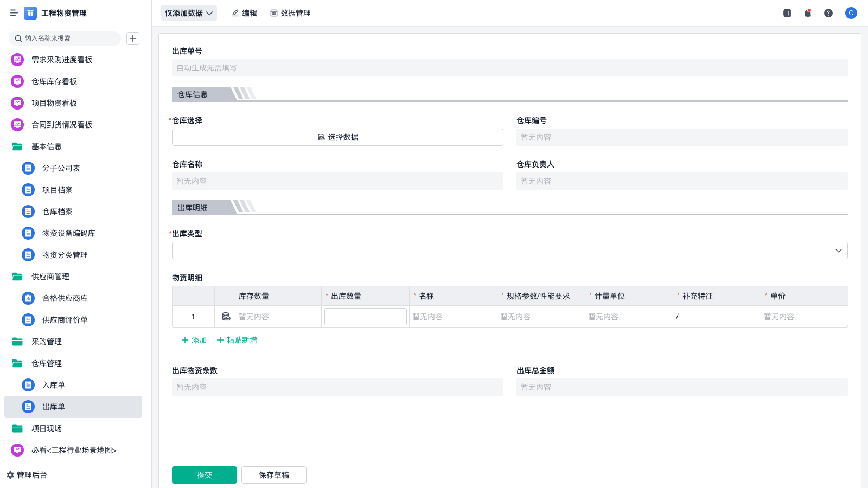Open 项目档案 in the sidebar
Viewport: 868px width, 488px height.
[73, 190]
